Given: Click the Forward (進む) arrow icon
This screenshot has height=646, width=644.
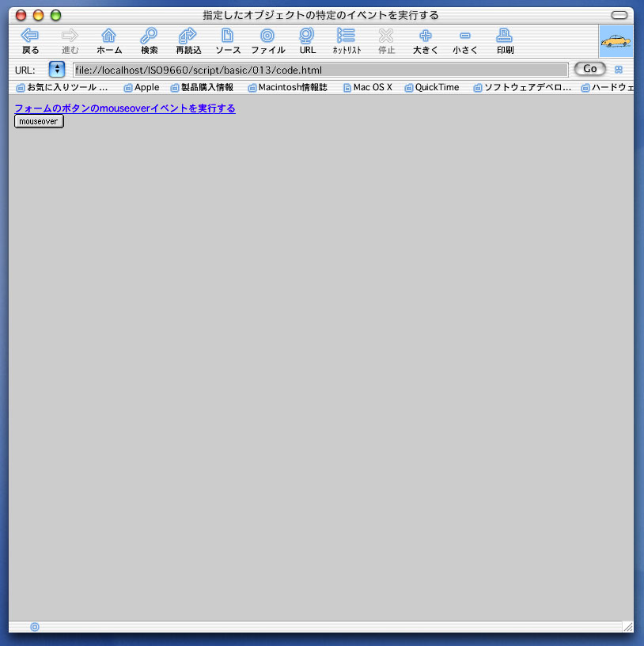Looking at the screenshot, I should pos(70,36).
